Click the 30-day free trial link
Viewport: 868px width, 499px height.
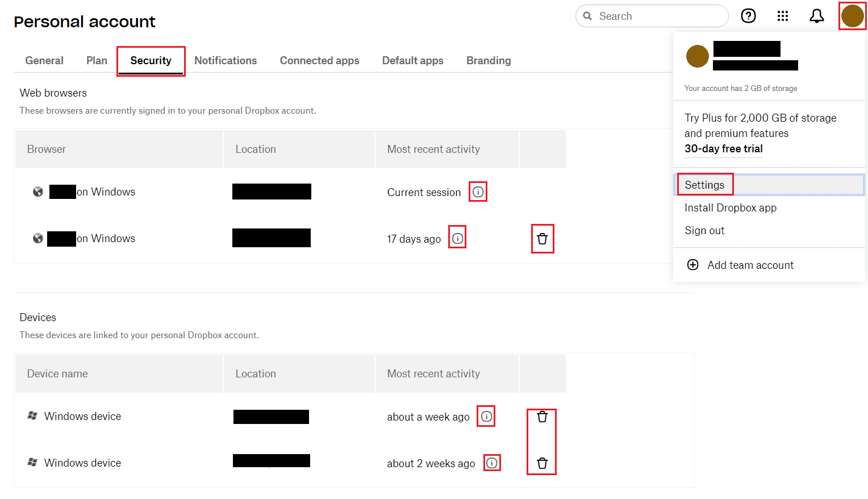(x=724, y=148)
